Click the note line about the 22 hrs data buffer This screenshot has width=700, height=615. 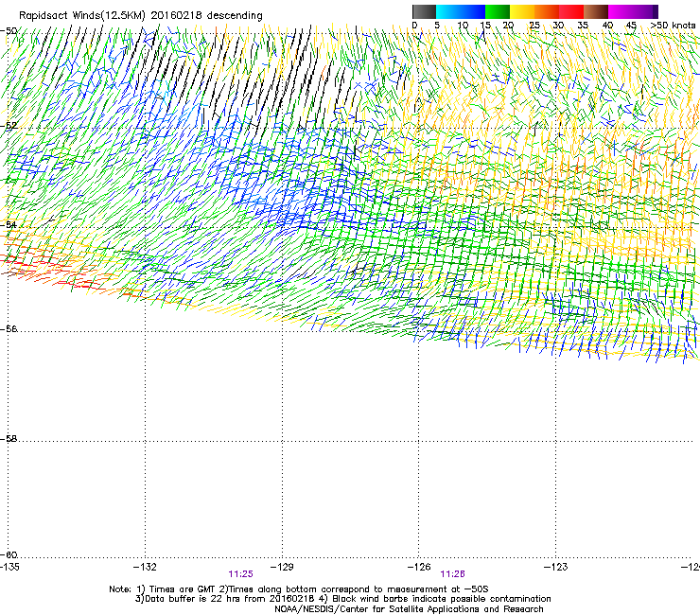(342, 599)
